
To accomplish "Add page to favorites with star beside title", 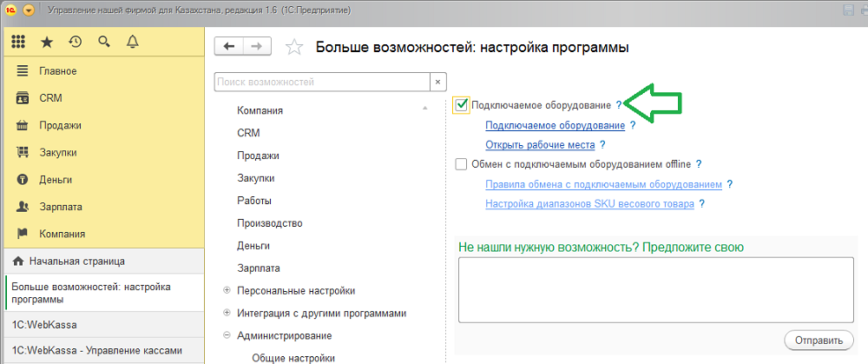I will [294, 47].
